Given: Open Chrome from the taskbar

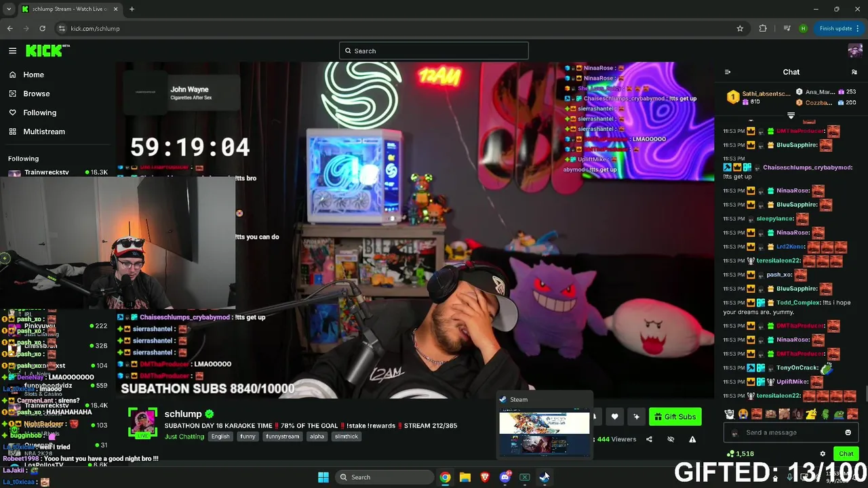Looking at the screenshot, I should pos(445,477).
